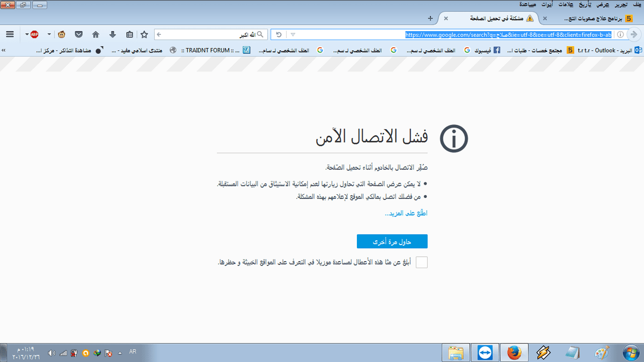The height and width of the screenshot is (362, 644).
Task: Click the حاول مرة أخرى button
Action: [x=392, y=242]
